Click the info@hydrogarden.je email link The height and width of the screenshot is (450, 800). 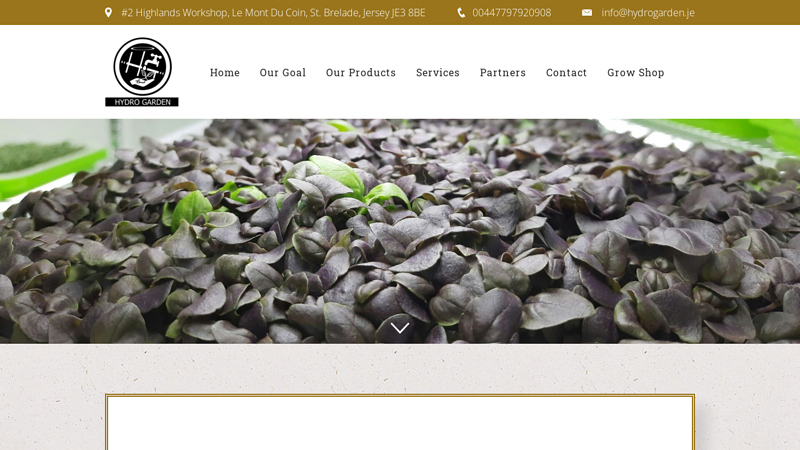click(647, 13)
